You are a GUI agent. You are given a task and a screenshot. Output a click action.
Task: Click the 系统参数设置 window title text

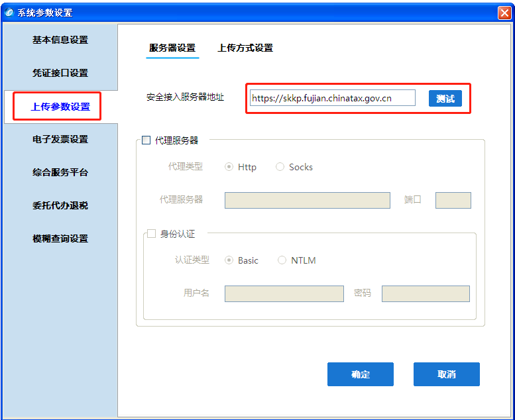(45, 13)
